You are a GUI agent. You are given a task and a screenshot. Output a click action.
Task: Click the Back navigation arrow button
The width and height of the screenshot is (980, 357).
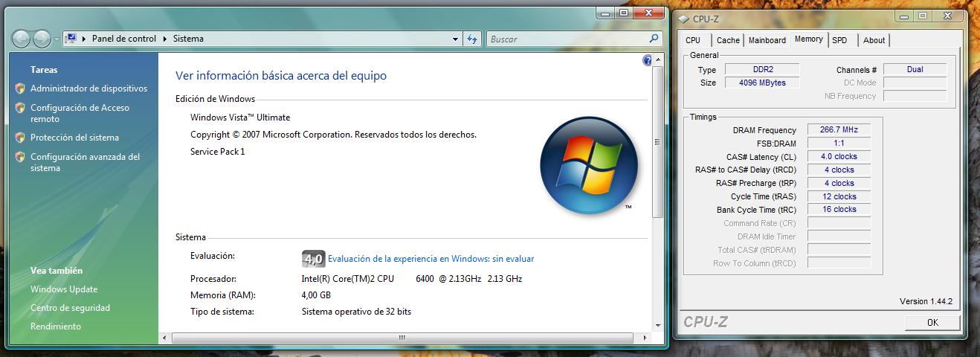click(x=21, y=39)
